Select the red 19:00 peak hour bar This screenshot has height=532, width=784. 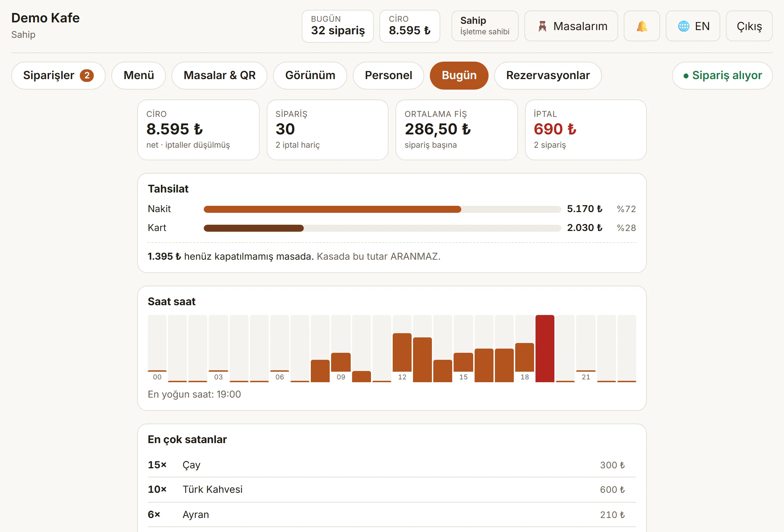545,349
